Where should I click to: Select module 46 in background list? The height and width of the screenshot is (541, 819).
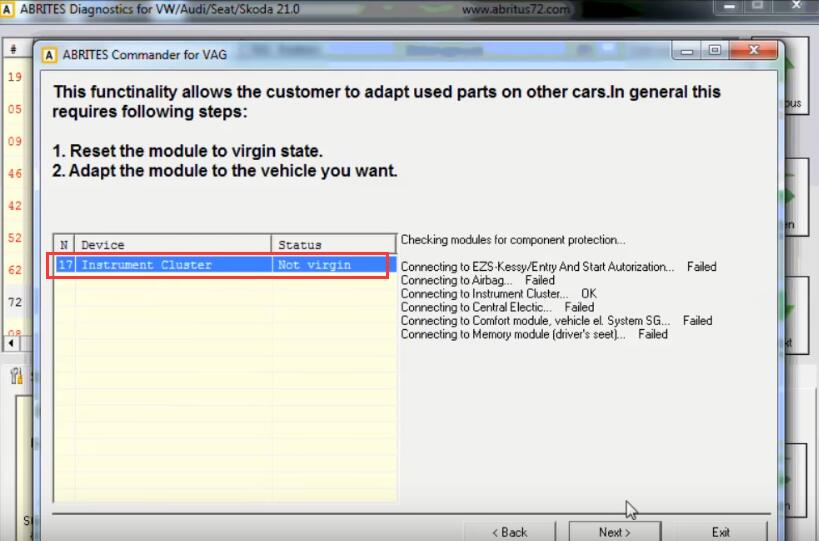[15, 174]
